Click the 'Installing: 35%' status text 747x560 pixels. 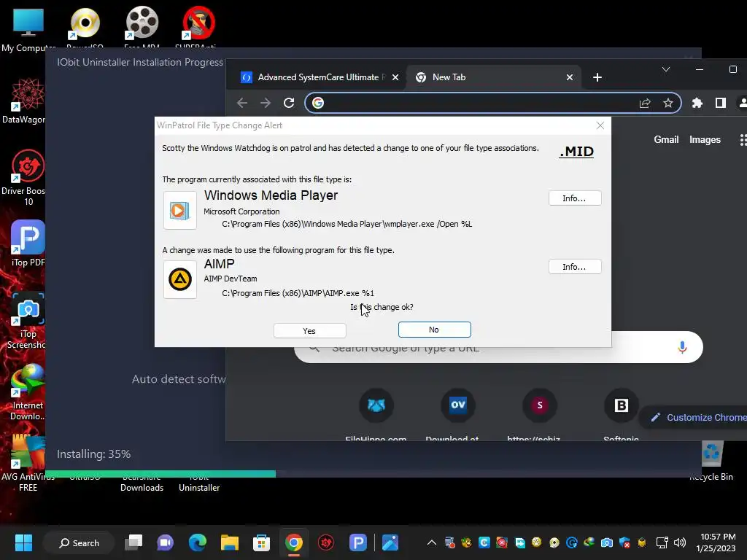(94, 454)
